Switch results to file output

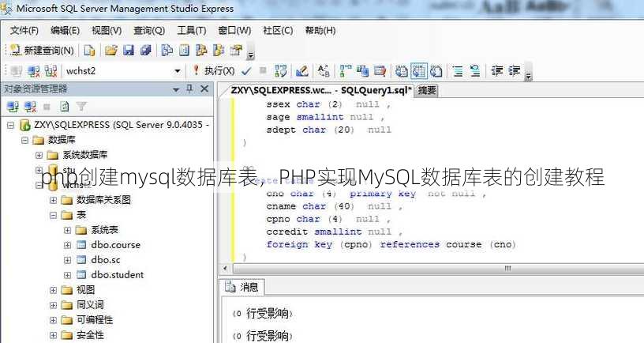(x=436, y=71)
